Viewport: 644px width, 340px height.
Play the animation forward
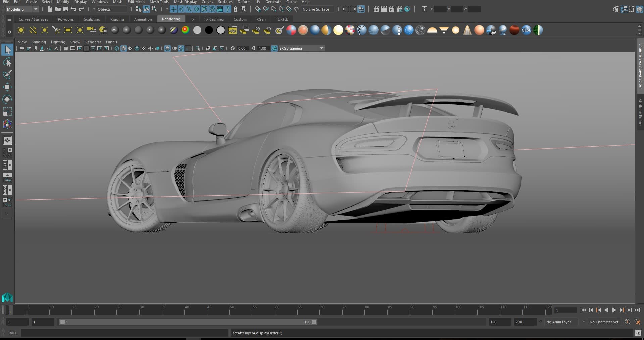pos(614,310)
